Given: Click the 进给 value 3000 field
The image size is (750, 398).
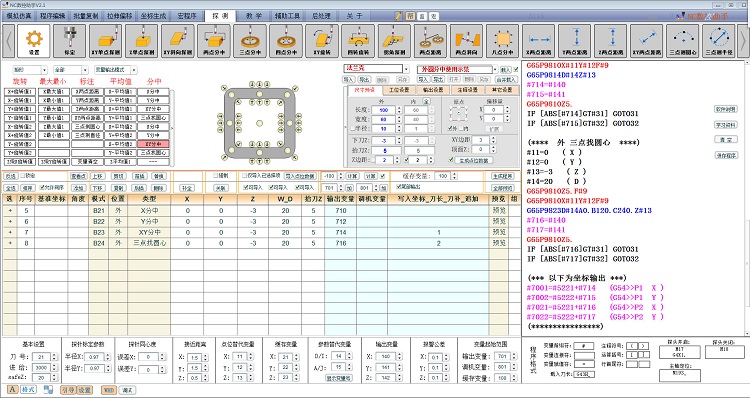Looking at the screenshot, I should click(x=42, y=367).
